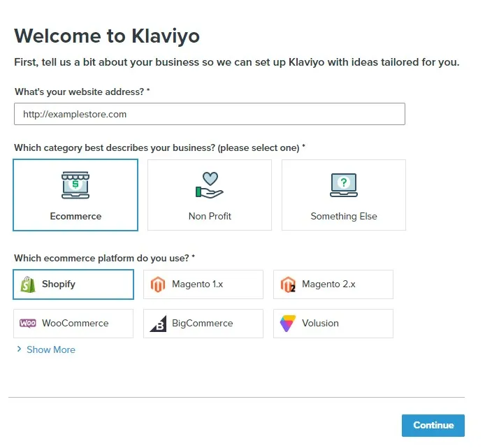Viewport: 485px width, 448px height.
Task: Select BigCommerce text as platform
Action: tap(202, 323)
